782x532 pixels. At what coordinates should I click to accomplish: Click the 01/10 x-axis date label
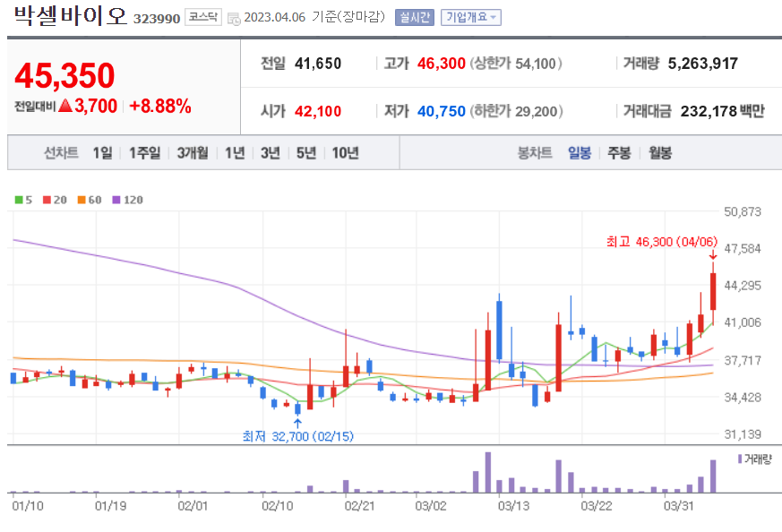[28, 506]
